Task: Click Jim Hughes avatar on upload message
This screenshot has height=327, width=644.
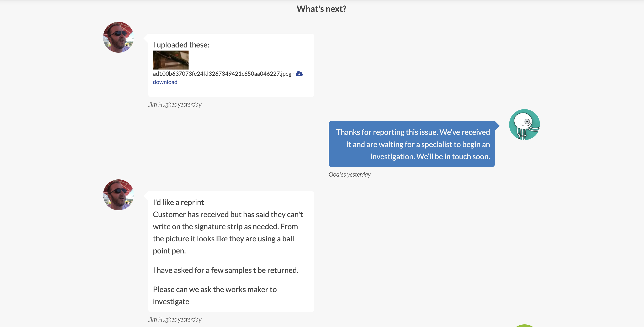Action: 118,37
